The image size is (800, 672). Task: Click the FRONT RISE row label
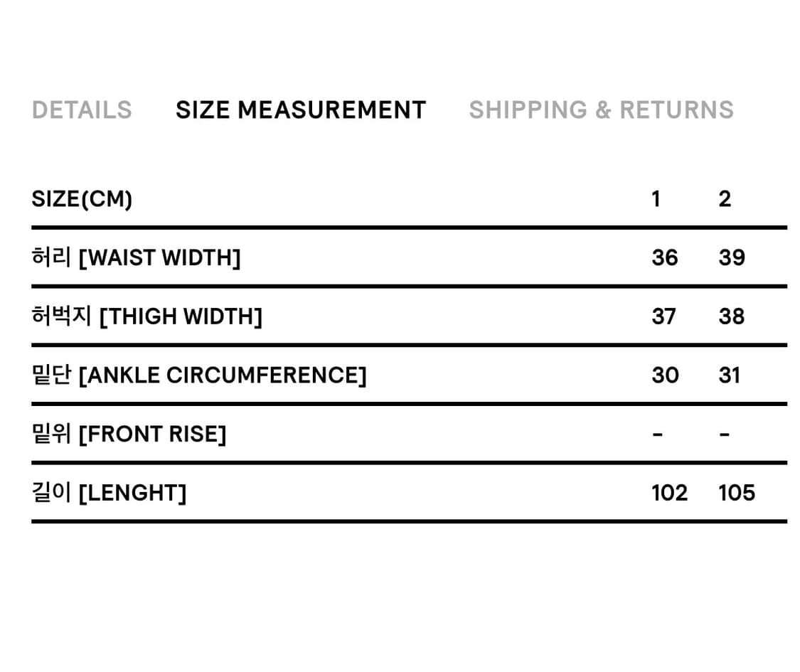129,434
